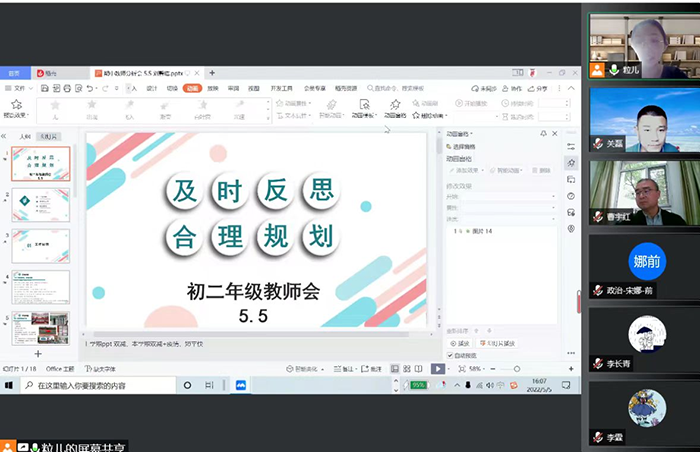Open Smart Beautify dropdown in status bar
The width and height of the screenshot is (700, 452).
click(x=305, y=369)
